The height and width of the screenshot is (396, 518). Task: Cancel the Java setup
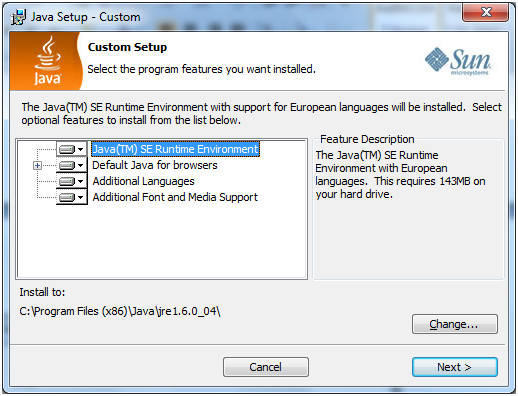[266, 367]
